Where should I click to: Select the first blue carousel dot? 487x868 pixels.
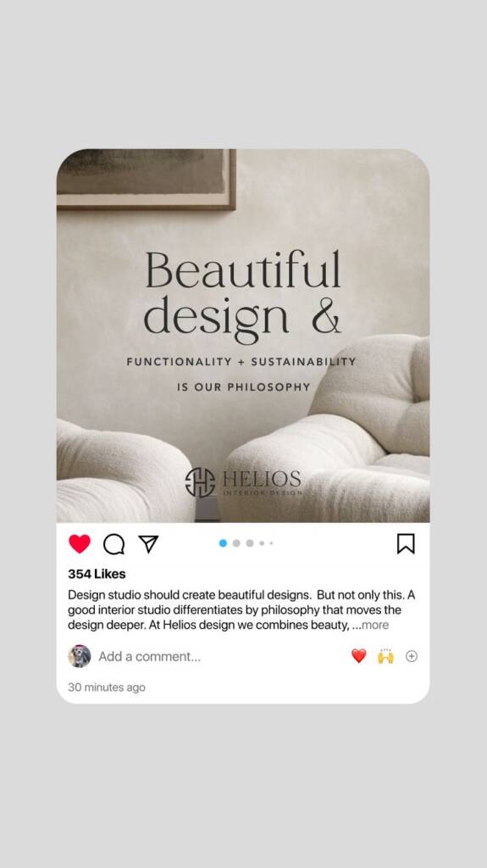[x=223, y=543]
